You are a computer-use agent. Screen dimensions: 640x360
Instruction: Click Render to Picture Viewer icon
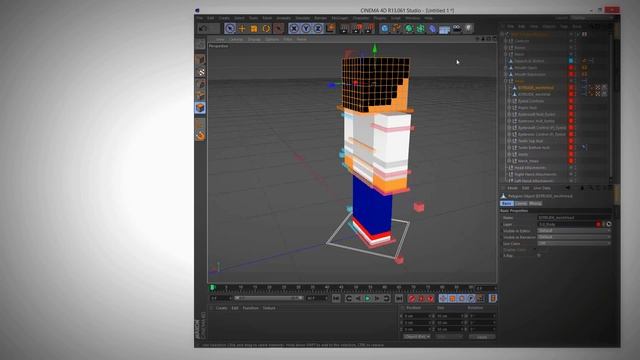coord(357,28)
